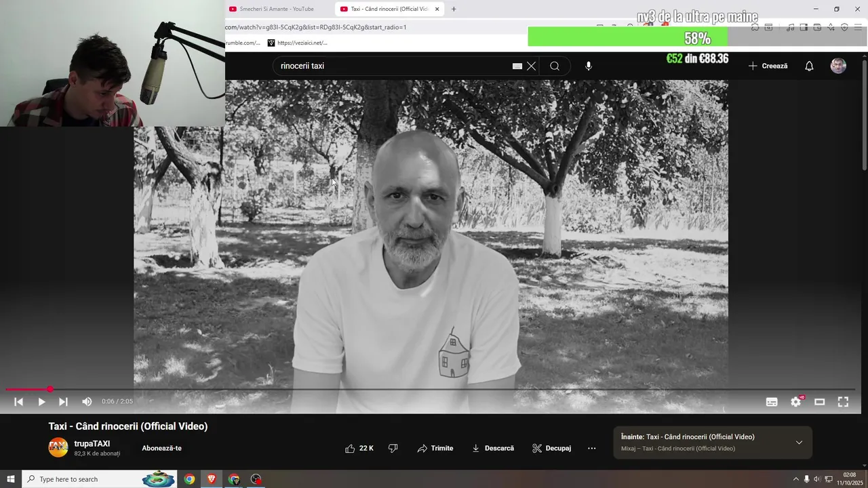Open the browser hamburger menu

tap(858, 27)
